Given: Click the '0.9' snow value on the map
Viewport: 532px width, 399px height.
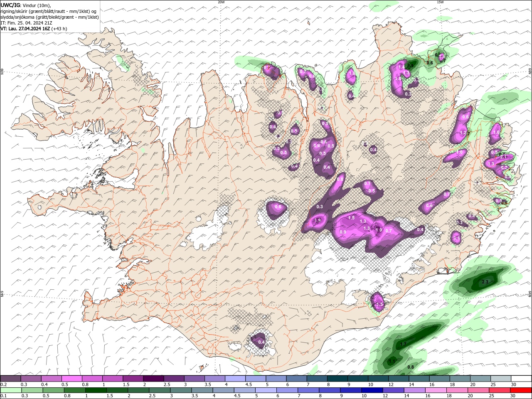Looking at the screenshot, I should tap(343, 232).
